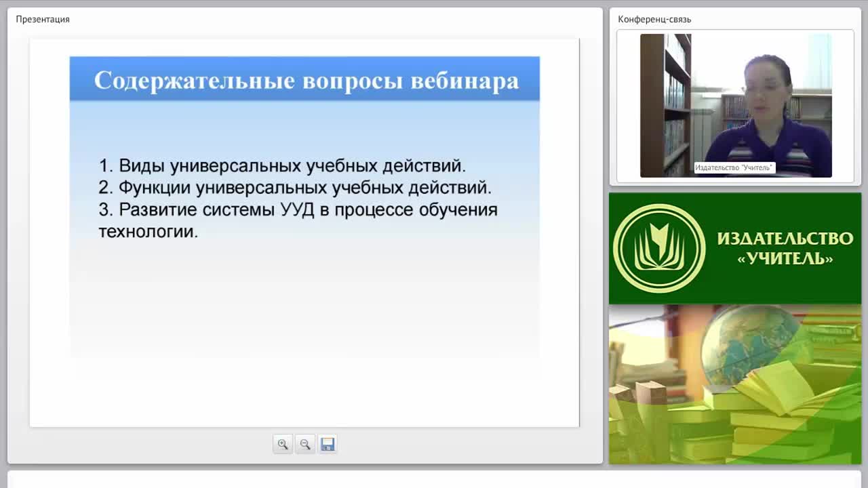
Task: Select the presenter webcam video
Action: pos(736,106)
